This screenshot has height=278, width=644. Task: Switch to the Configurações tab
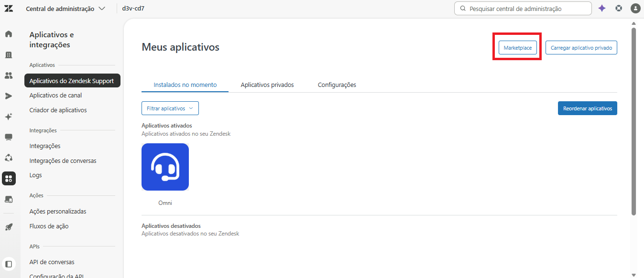pos(337,85)
